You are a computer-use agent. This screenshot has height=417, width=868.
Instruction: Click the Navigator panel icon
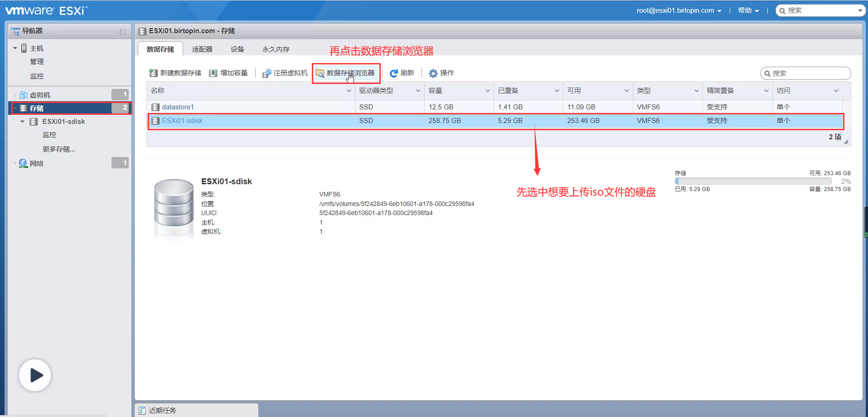15,31
